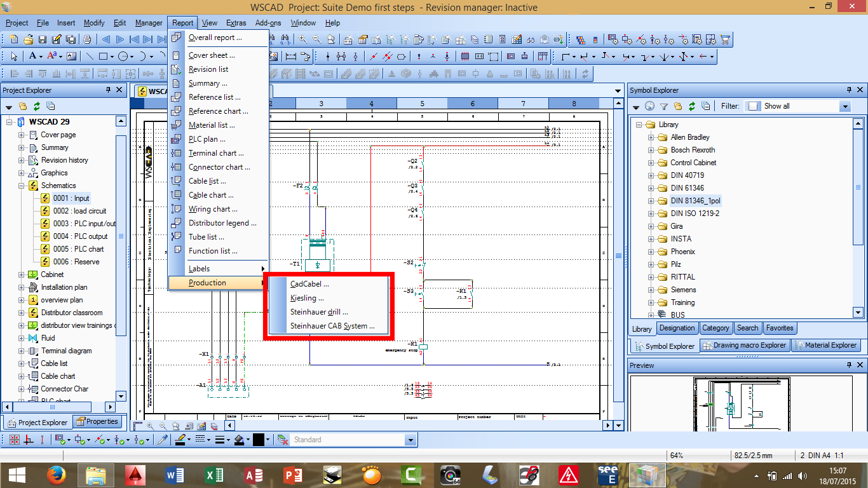Switch to the Search tab in Symbol Explorer
This screenshot has width=868, height=488.
747,329
